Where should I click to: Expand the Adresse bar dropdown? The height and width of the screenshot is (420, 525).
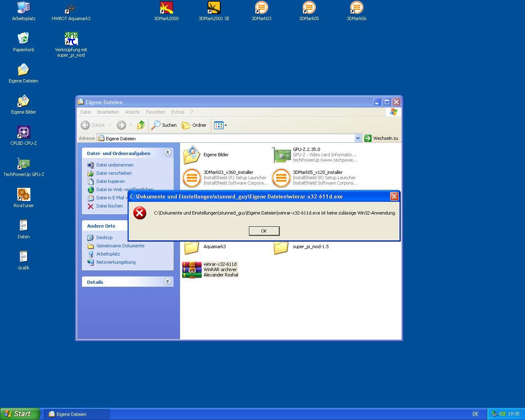[358, 138]
